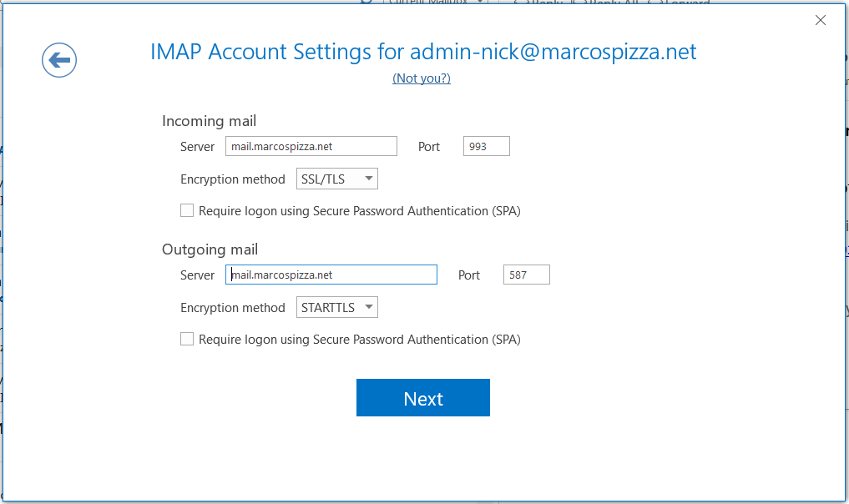Enable SPA logon checkbox for Incoming mail
This screenshot has width=849, height=504.
[x=187, y=211]
